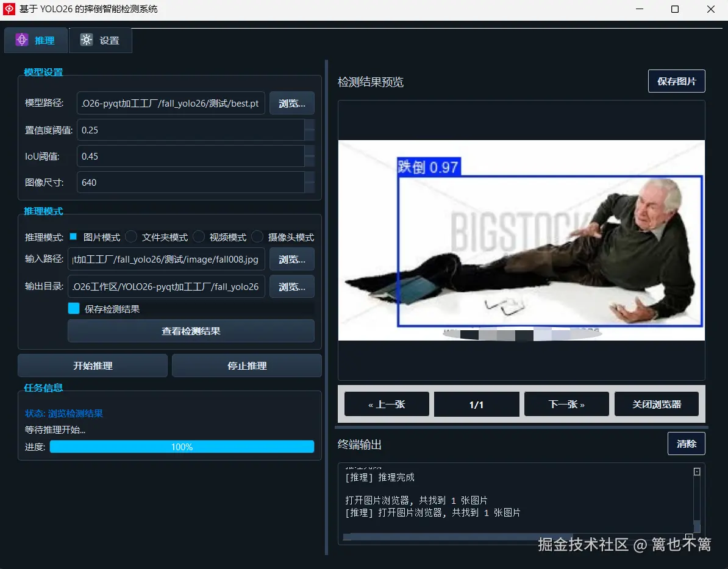
Task: Click the 设置 gear icon
Action: pyautogui.click(x=85, y=40)
